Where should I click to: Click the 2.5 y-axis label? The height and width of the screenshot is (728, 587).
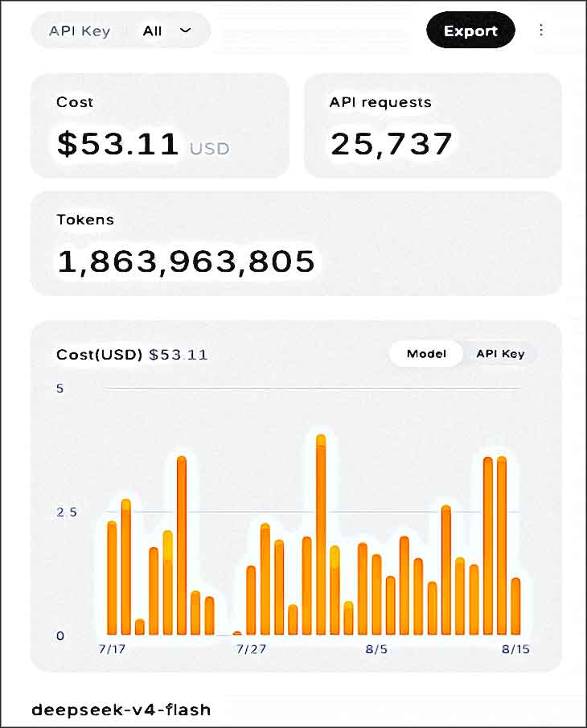point(67,512)
